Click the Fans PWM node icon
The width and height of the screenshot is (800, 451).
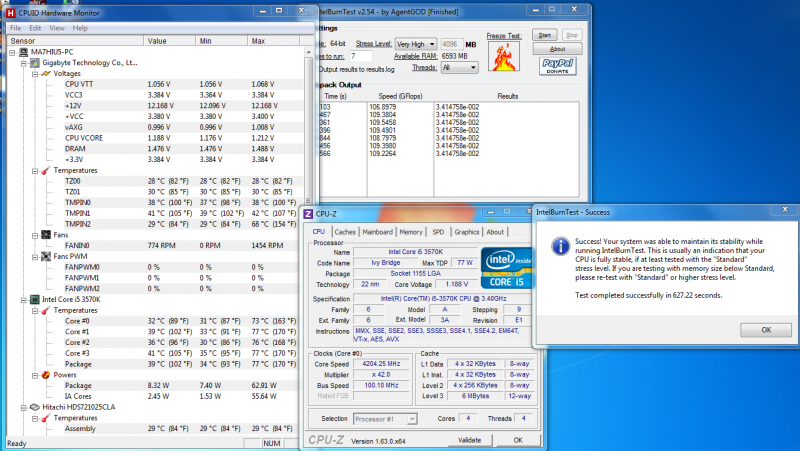[46, 256]
